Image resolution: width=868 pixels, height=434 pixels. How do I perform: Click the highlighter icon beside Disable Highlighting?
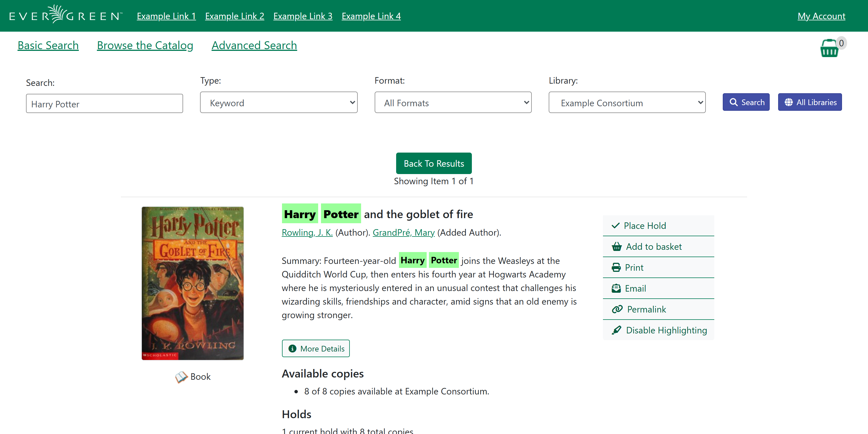tap(616, 330)
